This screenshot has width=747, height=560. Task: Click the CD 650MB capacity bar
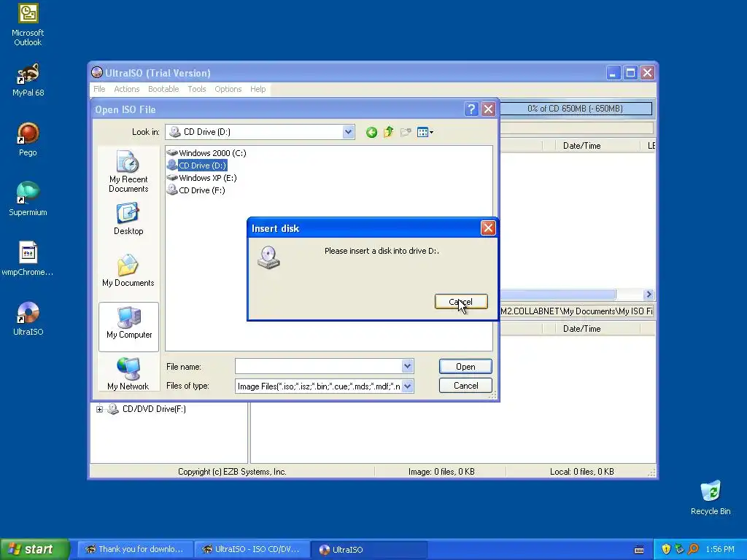tap(576, 109)
